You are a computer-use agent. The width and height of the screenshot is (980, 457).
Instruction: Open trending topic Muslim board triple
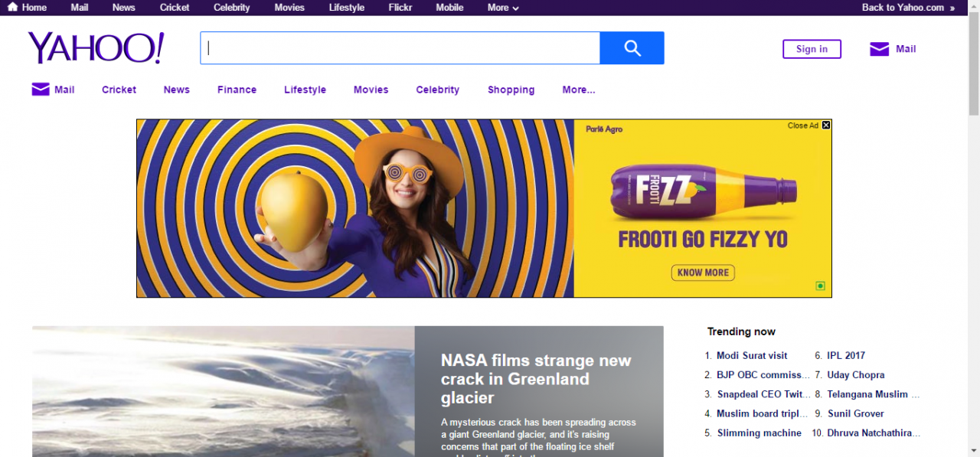click(763, 414)
